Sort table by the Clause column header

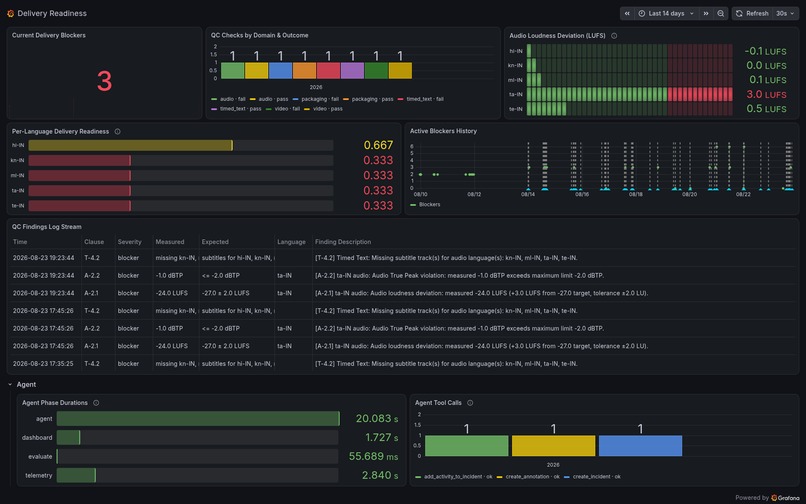click(94, 242)
